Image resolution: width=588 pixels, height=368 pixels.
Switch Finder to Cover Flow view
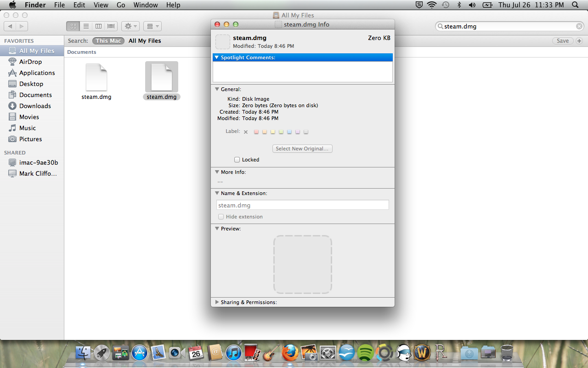[x=111, y=26]
